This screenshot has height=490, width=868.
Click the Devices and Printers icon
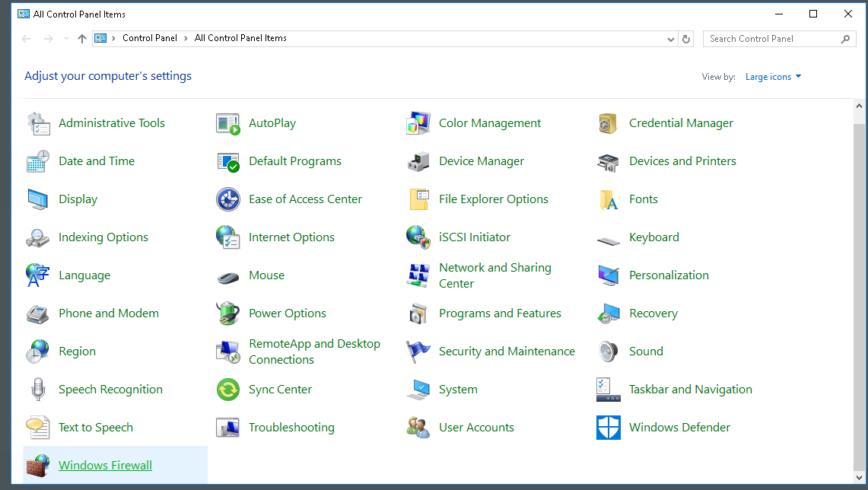click(608, 161)
